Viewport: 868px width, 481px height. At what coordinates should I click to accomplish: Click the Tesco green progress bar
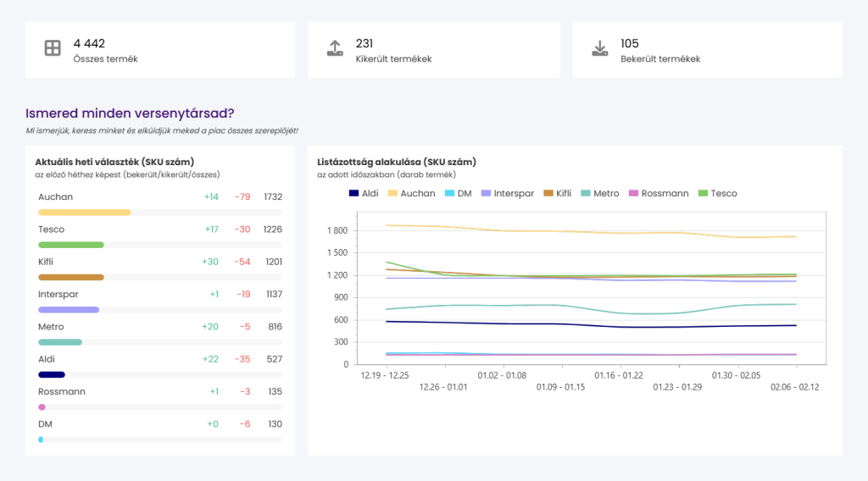coord(71,245)
